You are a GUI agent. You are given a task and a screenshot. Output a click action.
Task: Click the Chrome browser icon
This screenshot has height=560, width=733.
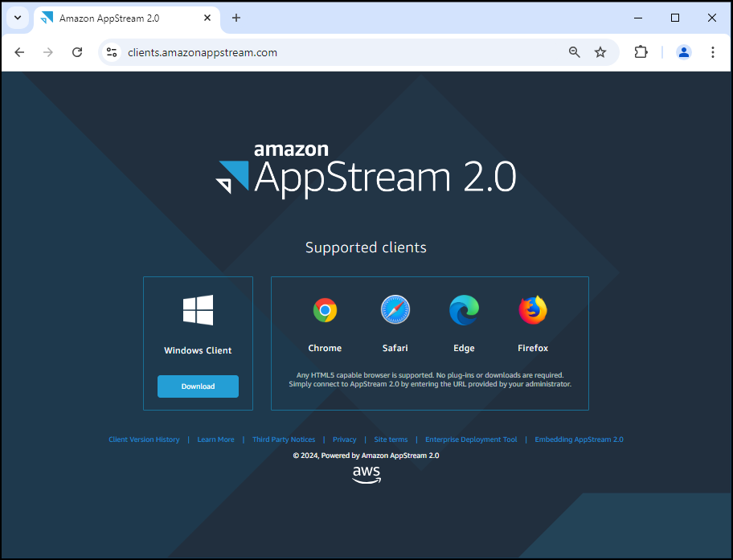click(325, 310)
